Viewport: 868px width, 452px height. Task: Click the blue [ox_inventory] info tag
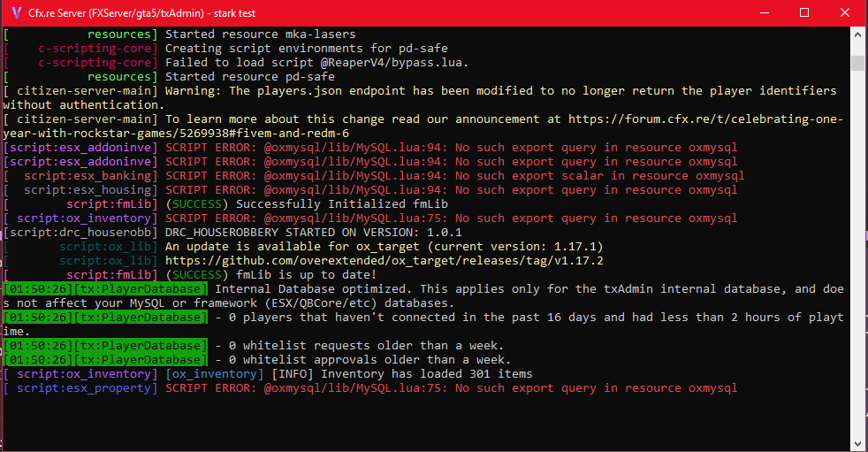(215, 374)
